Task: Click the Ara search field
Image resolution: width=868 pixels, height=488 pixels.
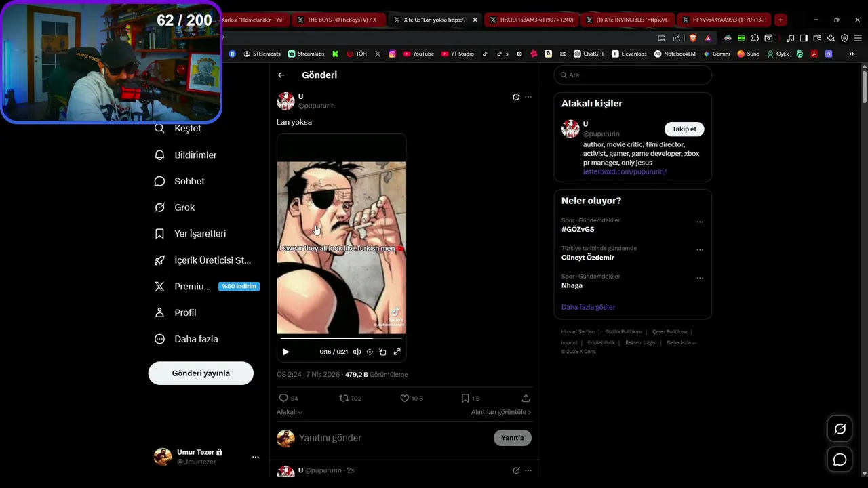Action: (633, 75)
